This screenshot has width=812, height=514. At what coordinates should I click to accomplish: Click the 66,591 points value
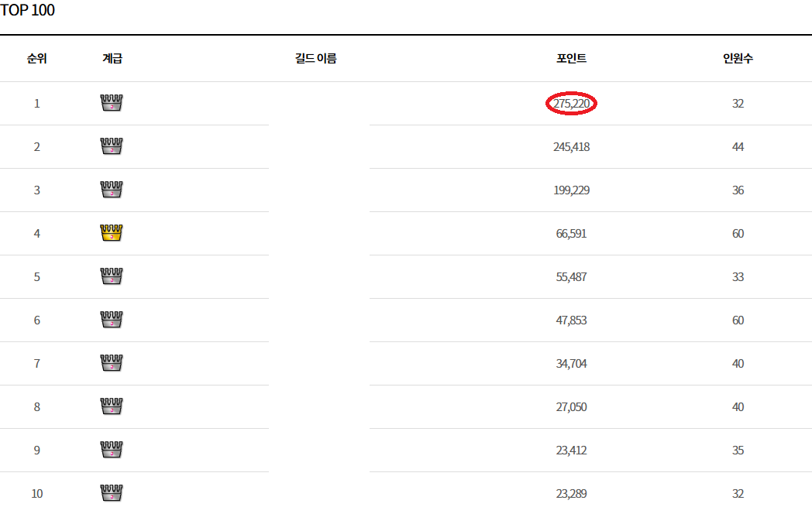pyautogui.click(x=571, y=234)
